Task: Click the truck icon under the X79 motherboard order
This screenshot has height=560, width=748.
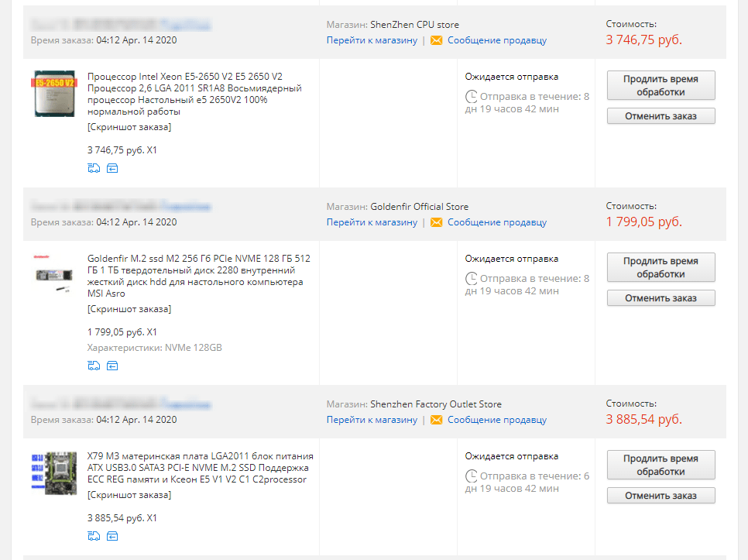Action: click(x=94, y=535)
